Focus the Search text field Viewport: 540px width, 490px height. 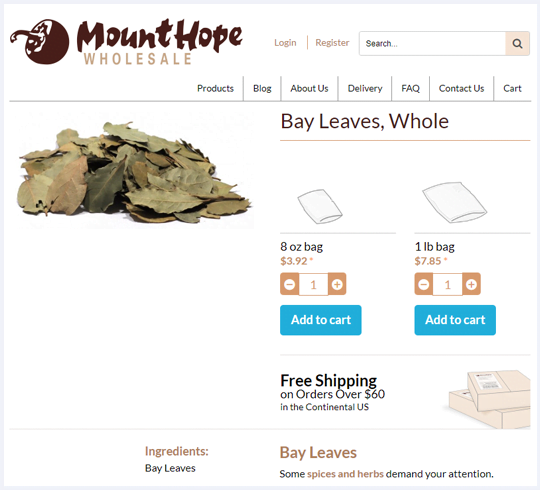tap(433, 43)
